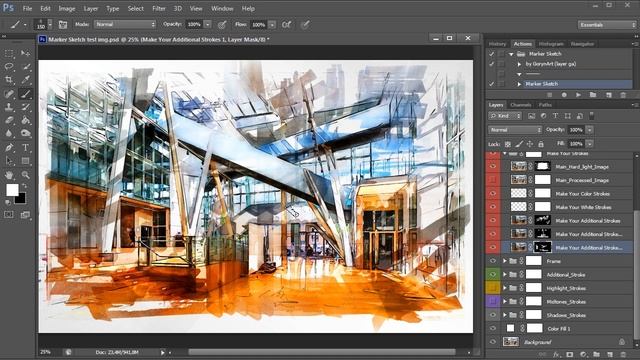Hide the Make Your White Strokes layer
This screenshot has width=640, height=360.
pyautogui.click(x=493, y=207)
